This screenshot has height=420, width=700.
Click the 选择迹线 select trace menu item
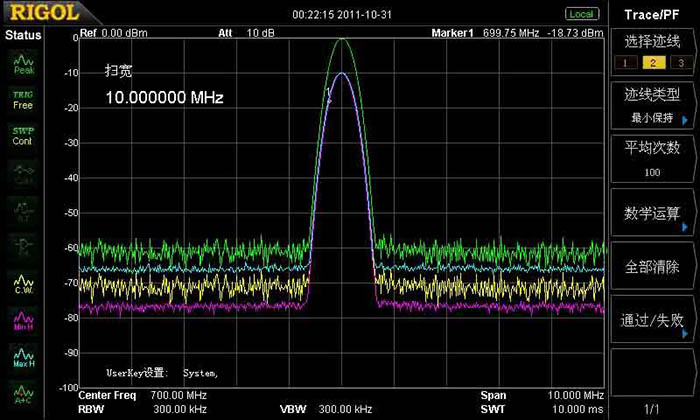654,42
